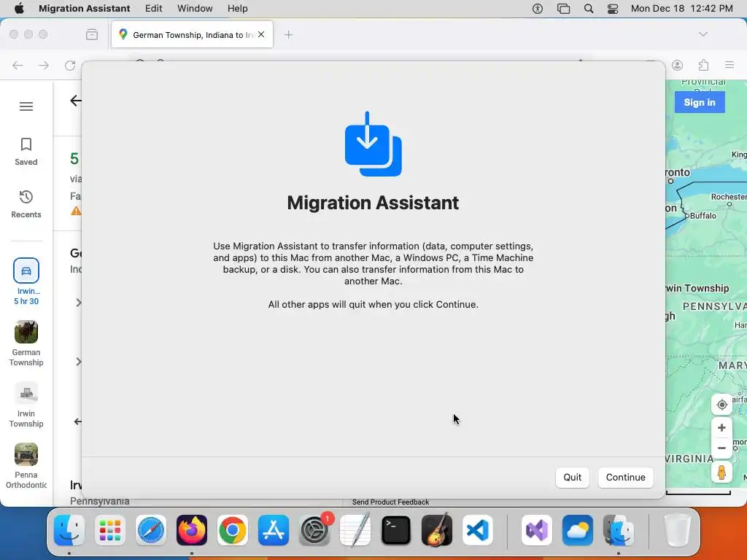Open Finder from the Dock
The image size is (747, 560).
[69, 530]
